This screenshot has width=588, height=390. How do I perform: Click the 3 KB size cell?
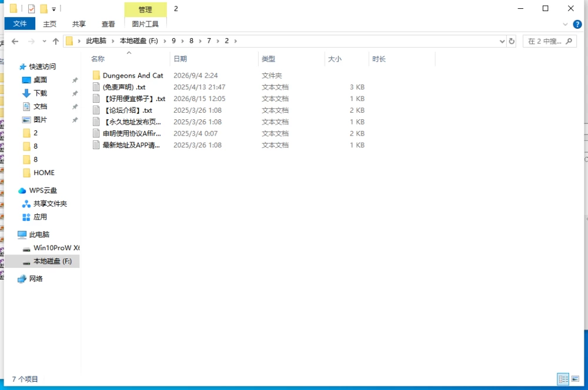click(357, 88)
